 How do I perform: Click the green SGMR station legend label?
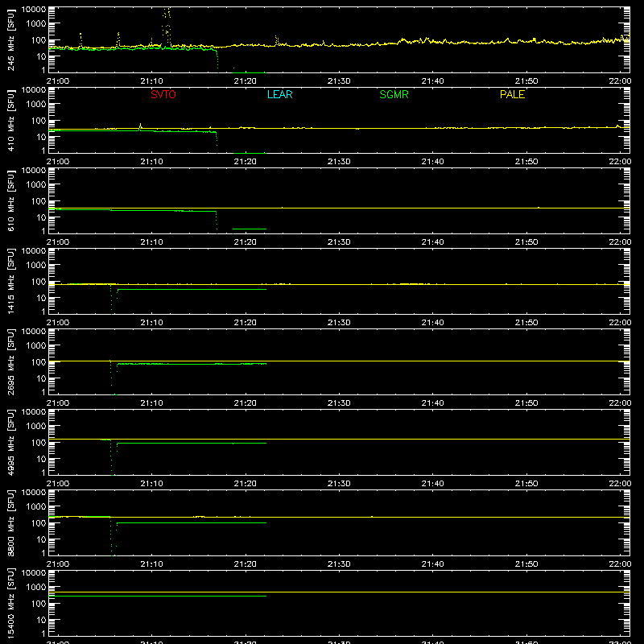(x=394, y=94)
